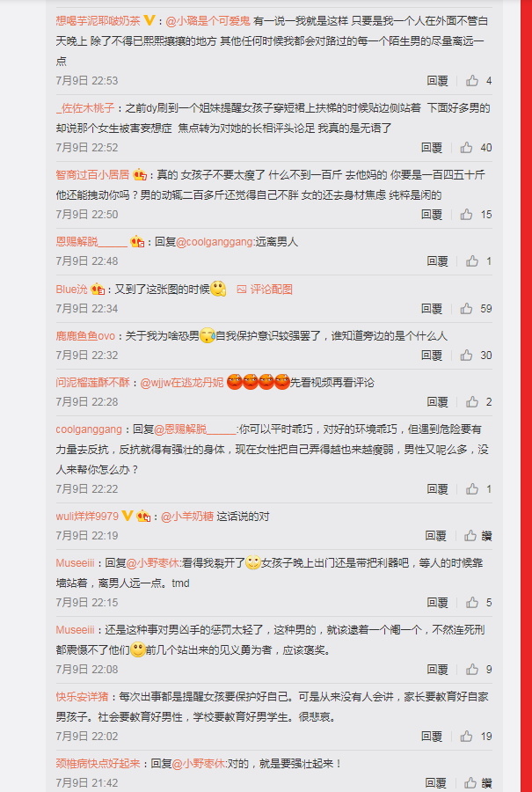Like 快乐安详猪's comment with 19 likes
532x792 pixels.
466,736
